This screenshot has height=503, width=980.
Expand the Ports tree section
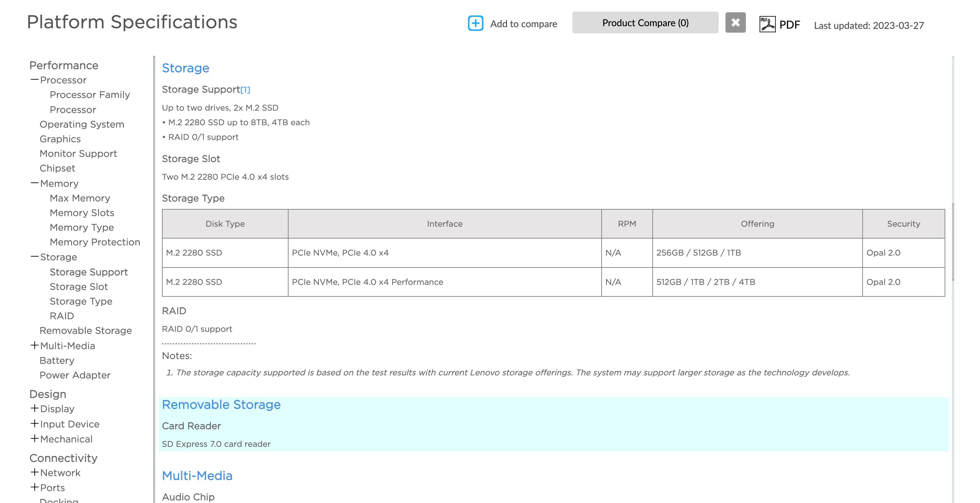point(35,487)
